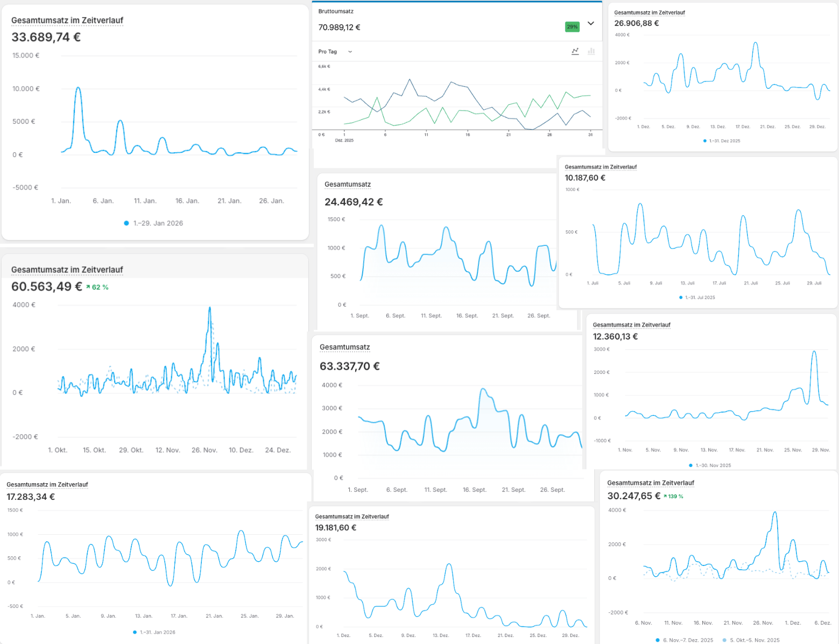The height and width of the screenshot is (644, 839).
Task: Open the Pro Tag dropdown
Action: click(x=335, y=52)
